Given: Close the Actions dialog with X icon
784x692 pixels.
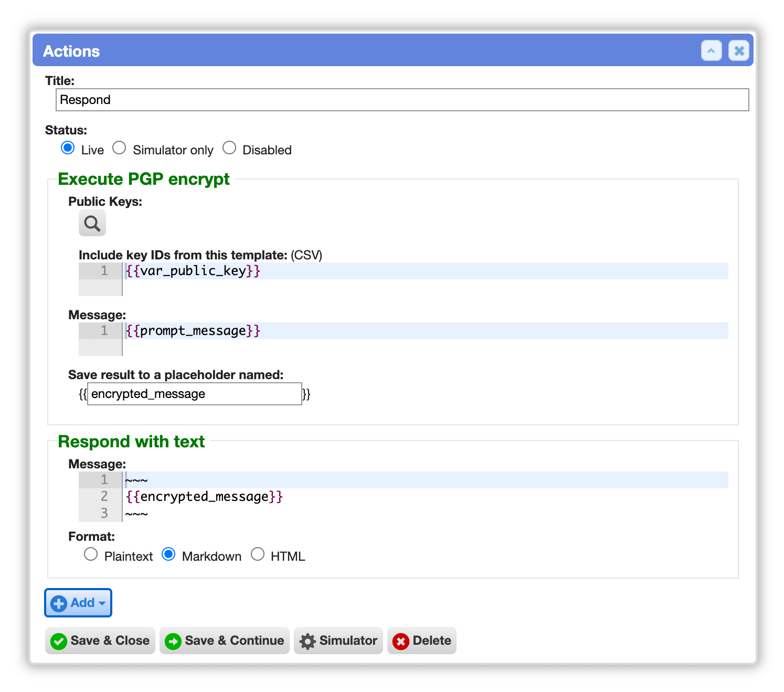Looking at the screenshot, I should pos(738,51).
